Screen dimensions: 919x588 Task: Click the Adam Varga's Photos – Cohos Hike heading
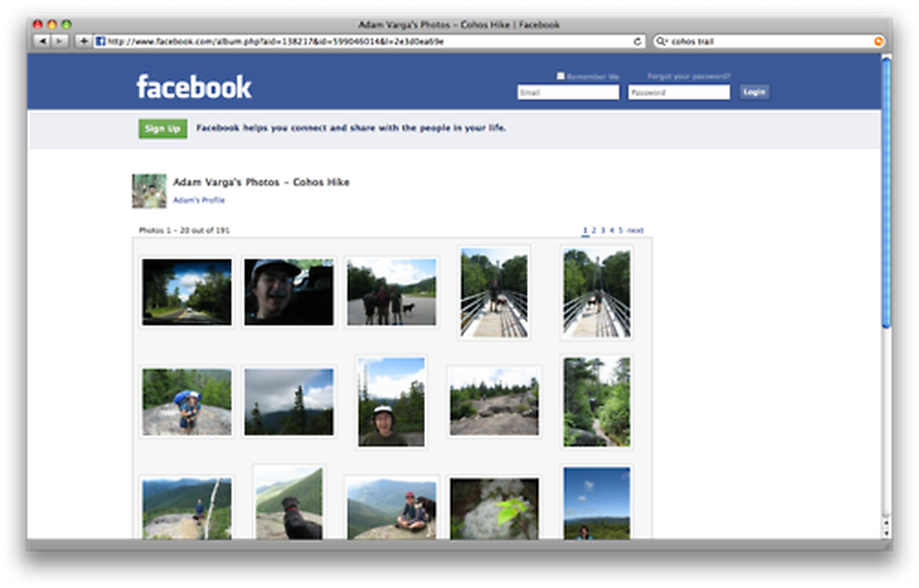click(x=261, y=182)
